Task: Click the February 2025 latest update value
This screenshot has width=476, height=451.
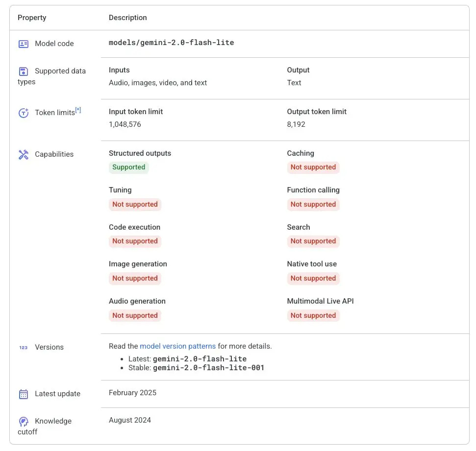Action: pos(132,393)
